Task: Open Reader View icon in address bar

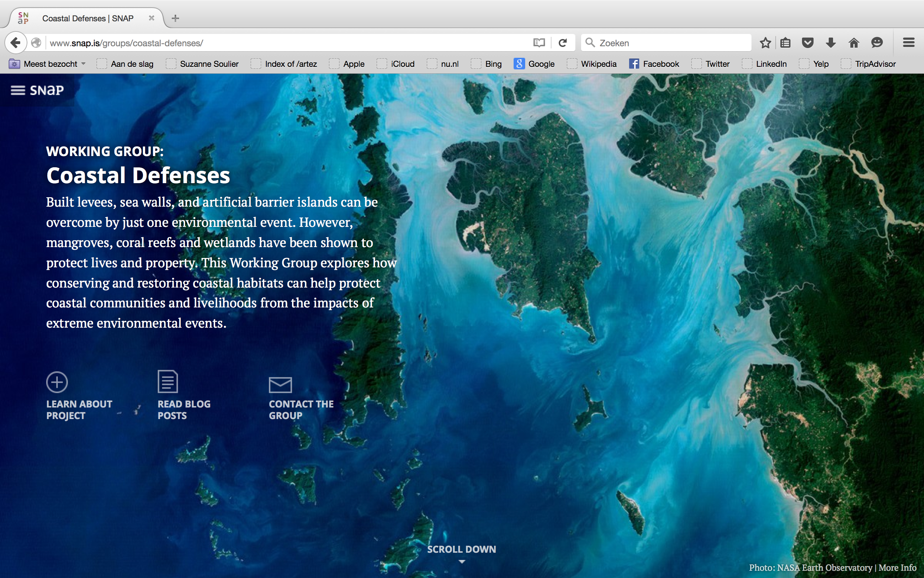Action: click(x=539, y=43)
